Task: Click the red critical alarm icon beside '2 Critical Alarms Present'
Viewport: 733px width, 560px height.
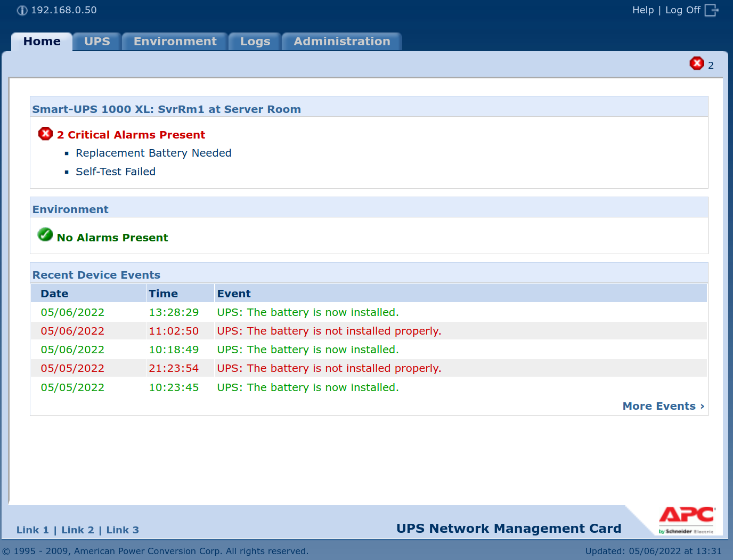Action: pyautogui.click(x=45, y=134)
